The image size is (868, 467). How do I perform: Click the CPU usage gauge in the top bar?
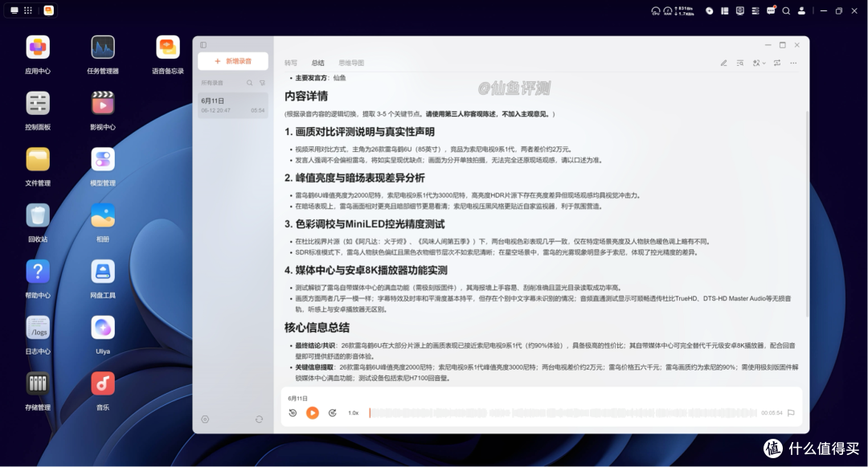[656, 10]
